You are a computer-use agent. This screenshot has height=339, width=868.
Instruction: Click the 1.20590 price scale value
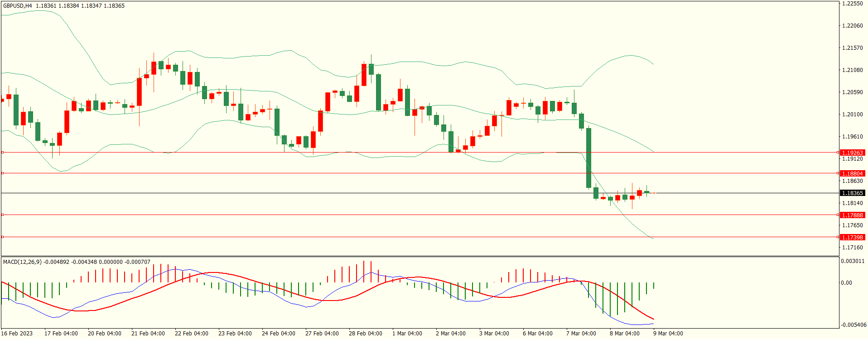[852, 92]
